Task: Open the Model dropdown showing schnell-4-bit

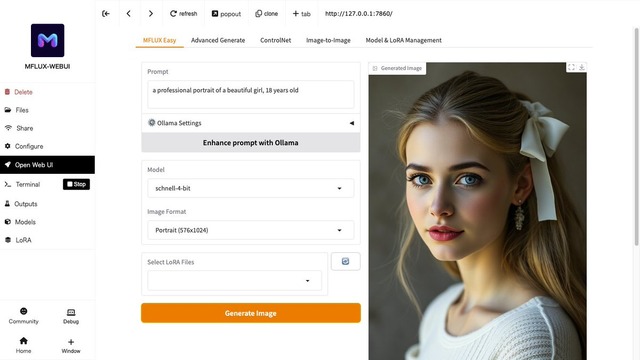Action: (251, 188)
